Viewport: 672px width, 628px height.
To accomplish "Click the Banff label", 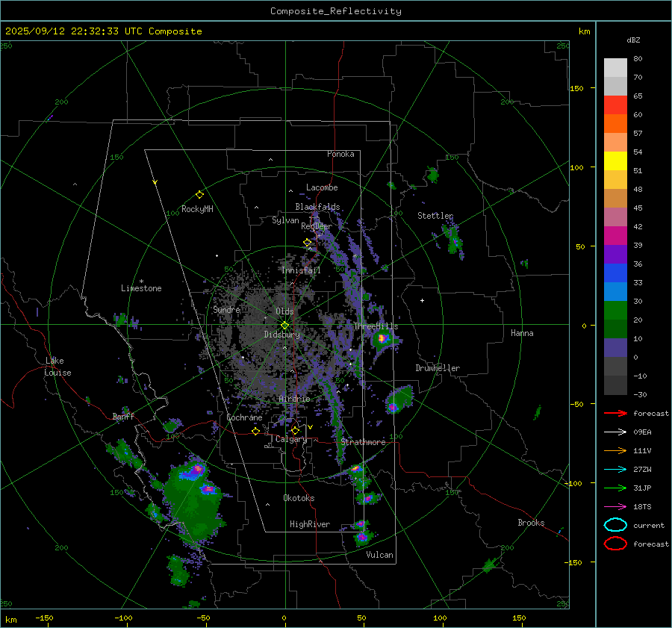I will tap(123, 417).
